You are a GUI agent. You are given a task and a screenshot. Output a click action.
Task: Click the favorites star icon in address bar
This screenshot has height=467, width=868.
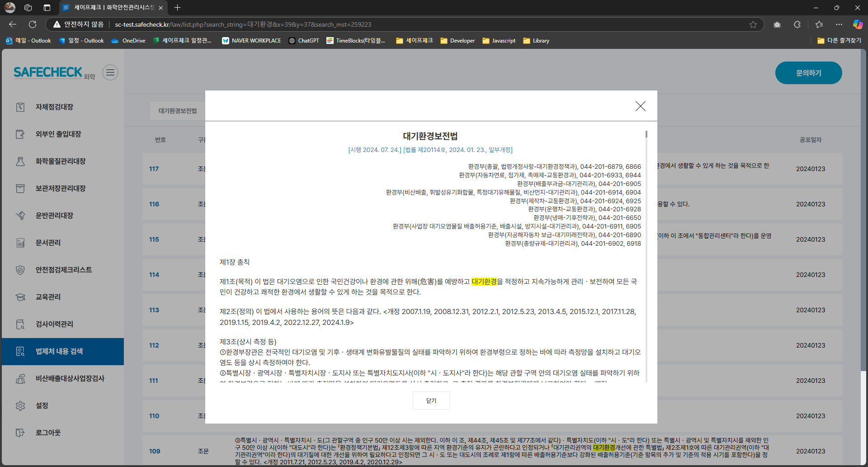click(x=753, y=24)
